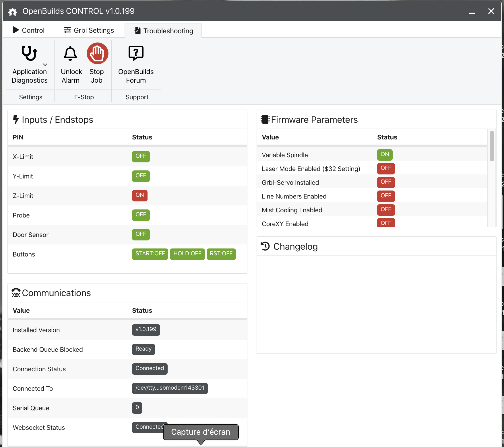
Task: Click the Grbl Settings sliders icon
Action: (x=67, y=30)
